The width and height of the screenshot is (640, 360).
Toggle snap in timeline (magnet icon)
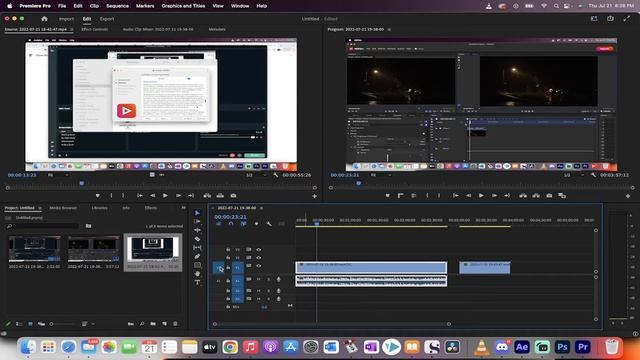pos(231,224)
